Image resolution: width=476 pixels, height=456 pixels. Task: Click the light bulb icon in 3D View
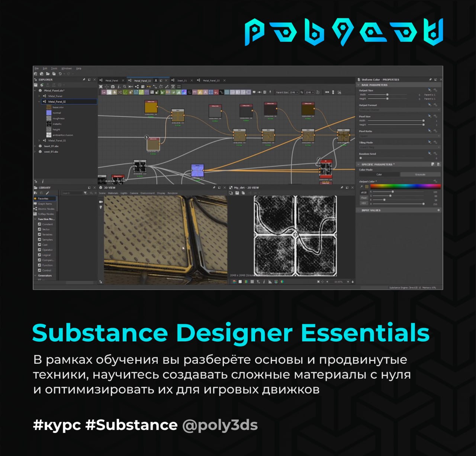tap(100, 207)
